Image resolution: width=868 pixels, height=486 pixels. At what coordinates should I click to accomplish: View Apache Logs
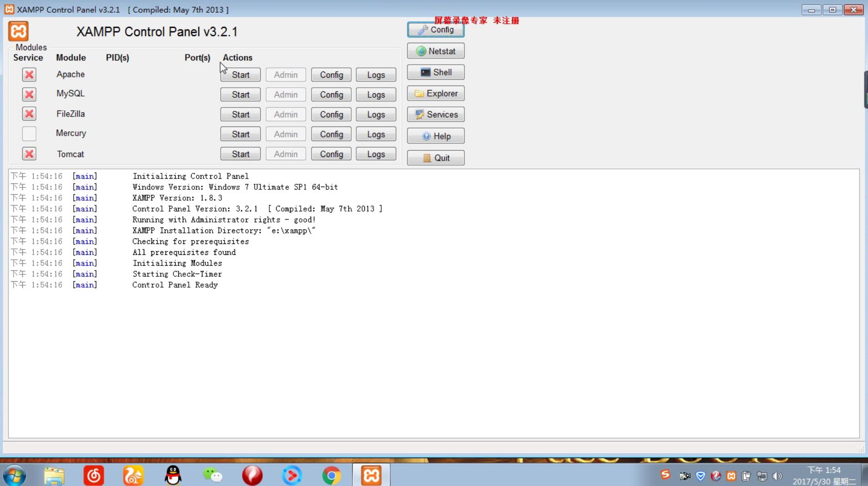pyautogui.click(x=376, y=75)
